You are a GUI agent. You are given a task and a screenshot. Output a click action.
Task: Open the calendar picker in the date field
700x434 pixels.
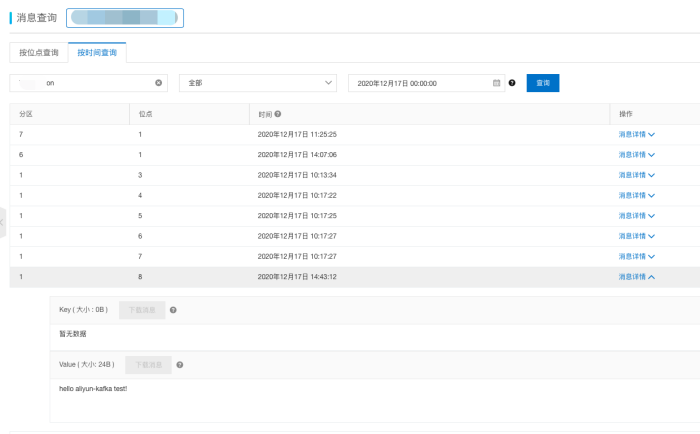pyautogui.click(x=496, y=83)
